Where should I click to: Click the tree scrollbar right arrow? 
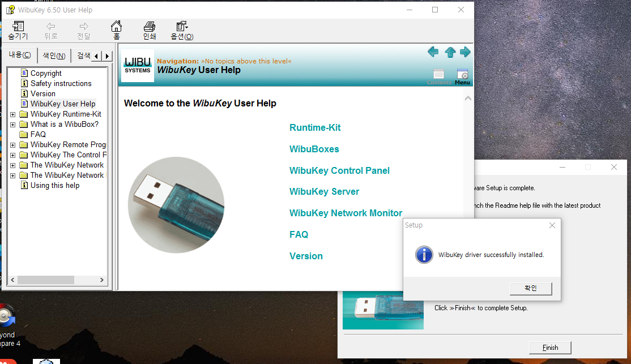102,280
